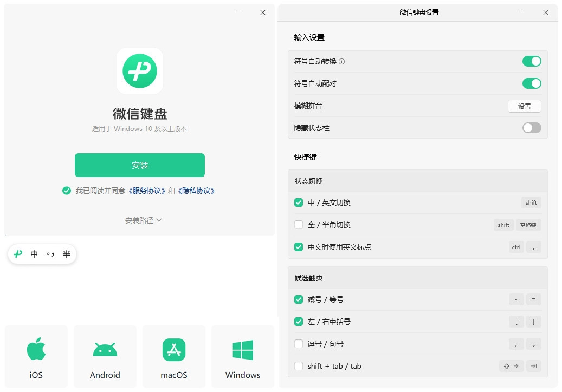
Task: Click 模糊拼音 label
Action: click(308, 106)
